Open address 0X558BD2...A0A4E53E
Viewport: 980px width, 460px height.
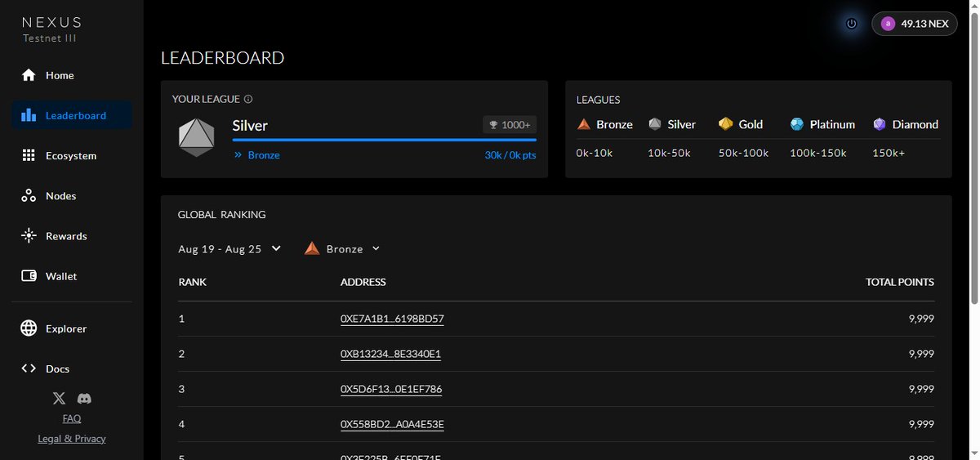point(392,424)
